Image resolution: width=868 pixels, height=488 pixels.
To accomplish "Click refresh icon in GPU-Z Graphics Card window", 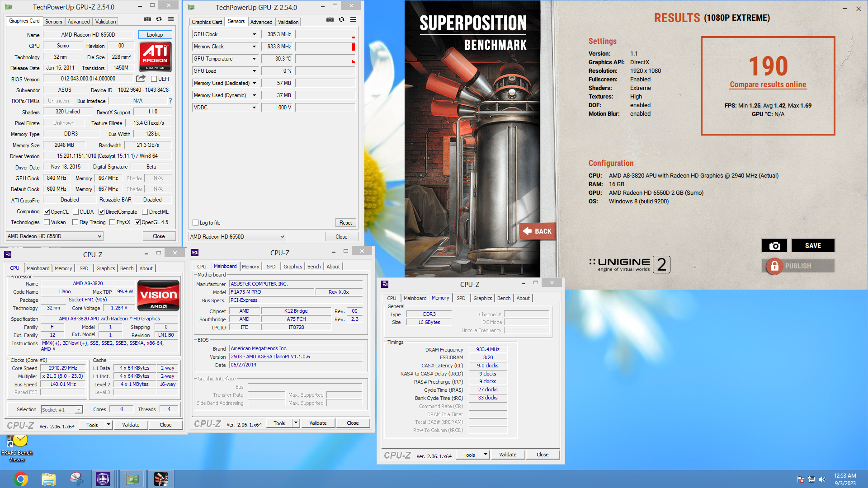I will point(159,19).
